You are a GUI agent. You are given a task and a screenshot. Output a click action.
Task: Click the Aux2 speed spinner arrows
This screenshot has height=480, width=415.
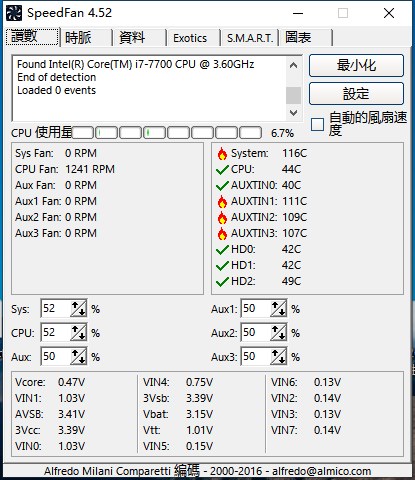(278, 333)
